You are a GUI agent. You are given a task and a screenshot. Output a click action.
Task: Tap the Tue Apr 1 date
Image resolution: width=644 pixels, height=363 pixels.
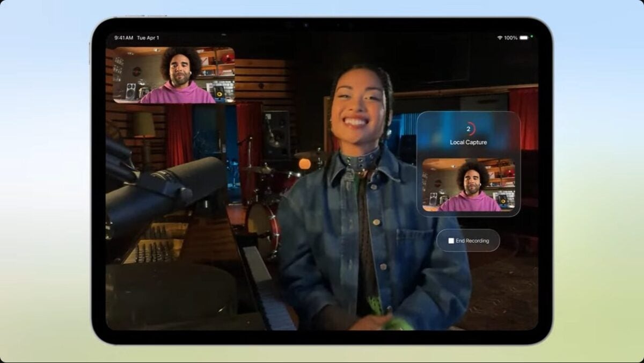148,38
